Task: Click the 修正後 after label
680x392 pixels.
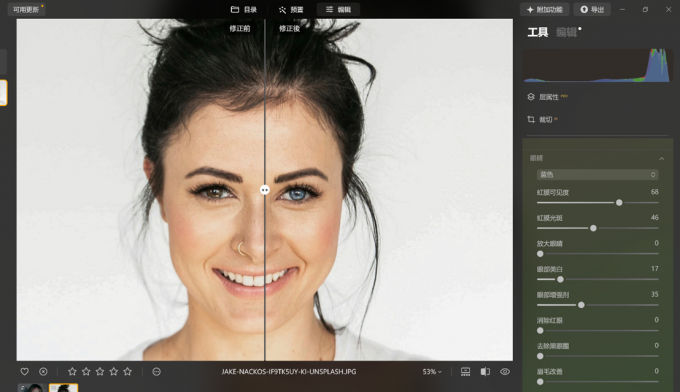Action: 289,29
